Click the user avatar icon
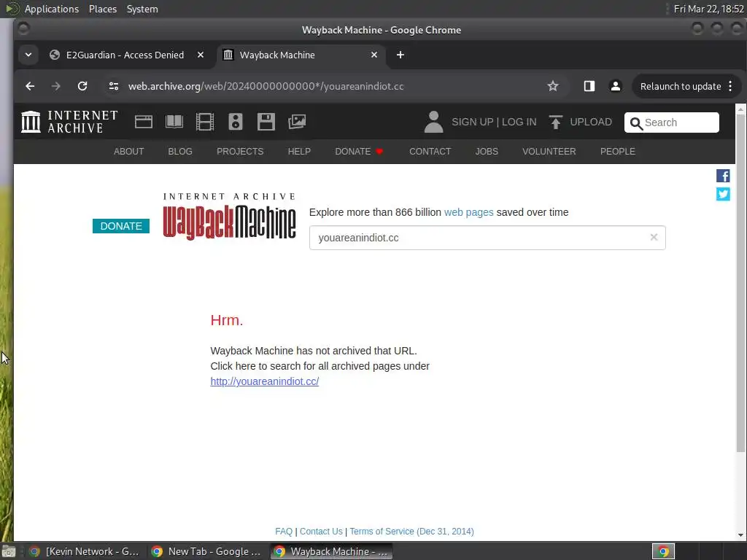Viewport: 747px width, 560px height. pos(433,122)
